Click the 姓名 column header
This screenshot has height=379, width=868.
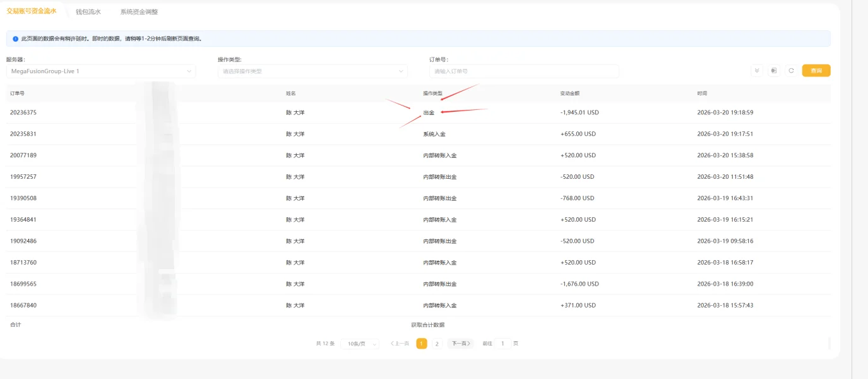tap(291, 93)
